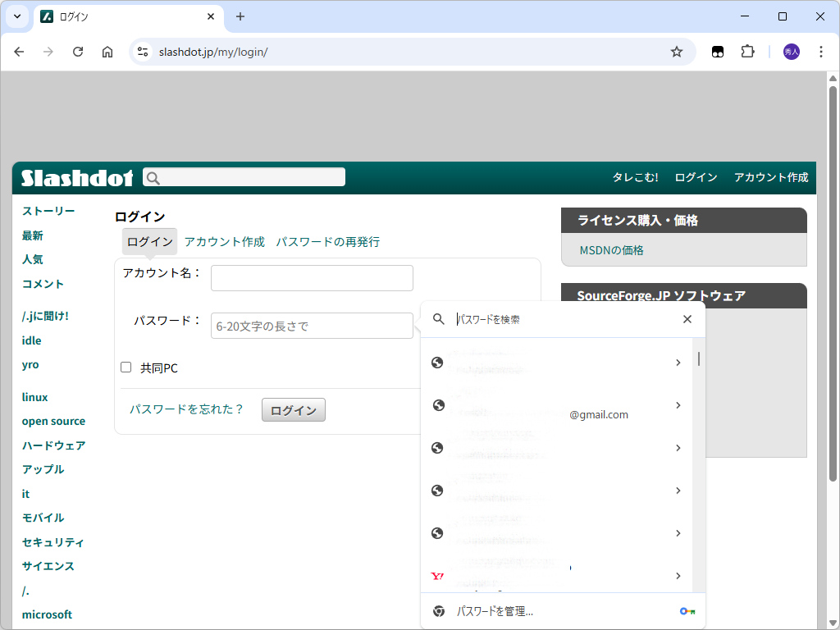Enable the 共同PC checkbox
Image resolution: width=840 pixels, height=630 pixels.
pyautogui.click(x=126, y=367)
